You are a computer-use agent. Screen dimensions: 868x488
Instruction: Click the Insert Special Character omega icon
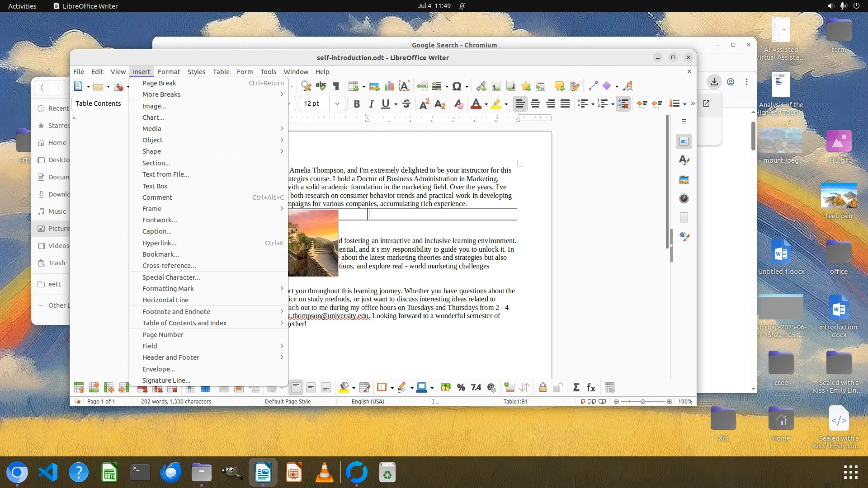[457, 86]
